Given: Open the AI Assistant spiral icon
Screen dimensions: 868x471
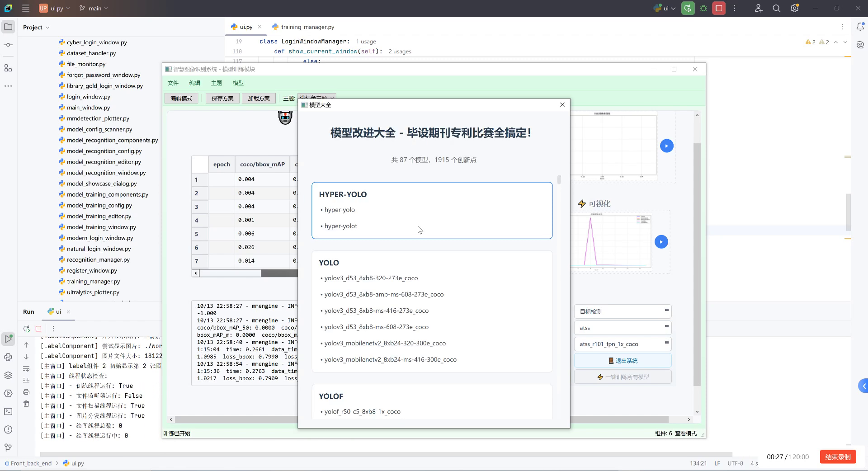Looking at the screenshot, I should click(860, 45).
